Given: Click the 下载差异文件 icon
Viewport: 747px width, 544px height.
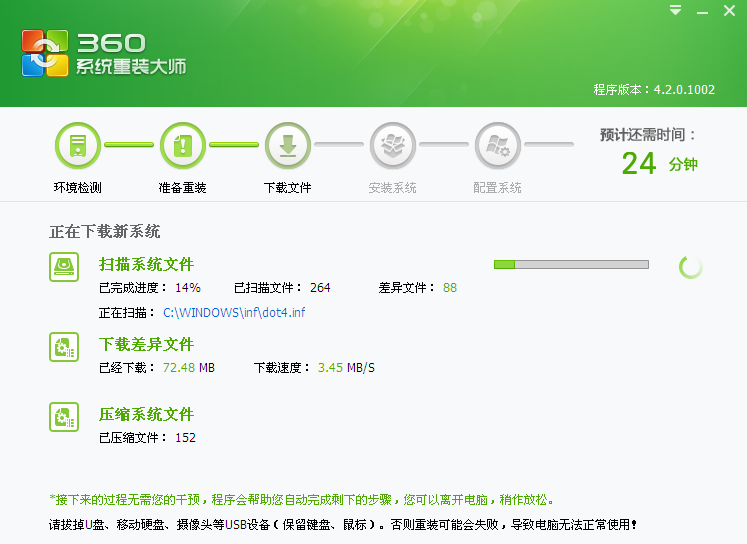Looking at the screenshot, I should point(64,346).
